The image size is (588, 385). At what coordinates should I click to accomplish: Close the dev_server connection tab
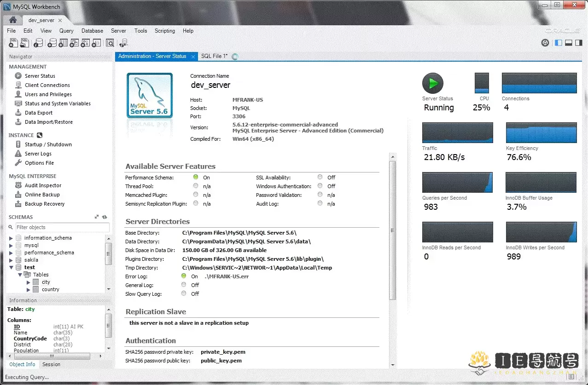(x=60, y=20)
